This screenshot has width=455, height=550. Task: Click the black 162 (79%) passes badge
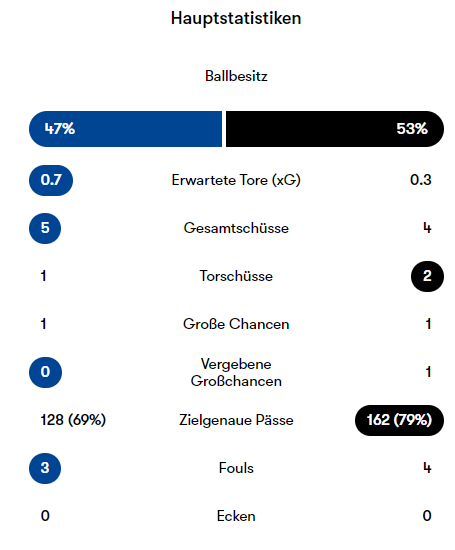[x=399, y=420]
